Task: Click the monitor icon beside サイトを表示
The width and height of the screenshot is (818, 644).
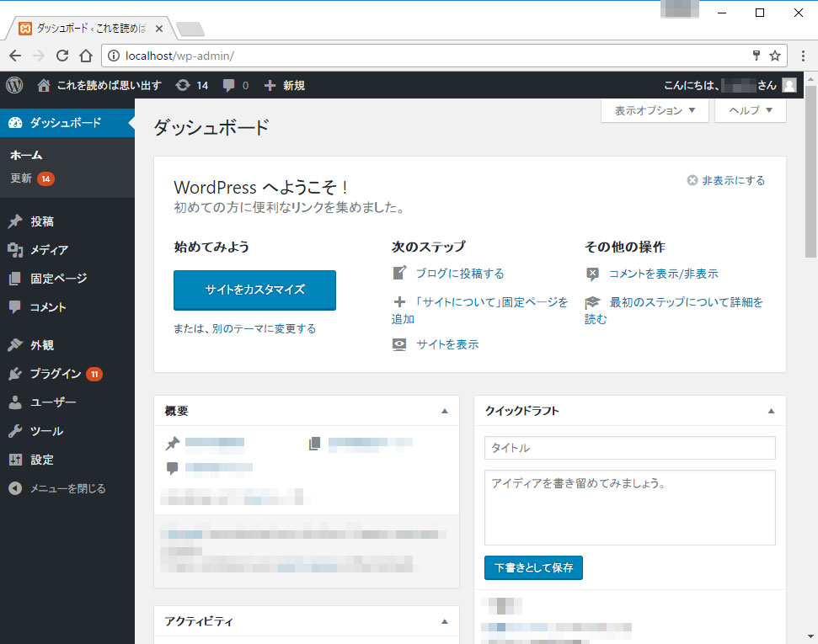Action: (x=399, y=344)
